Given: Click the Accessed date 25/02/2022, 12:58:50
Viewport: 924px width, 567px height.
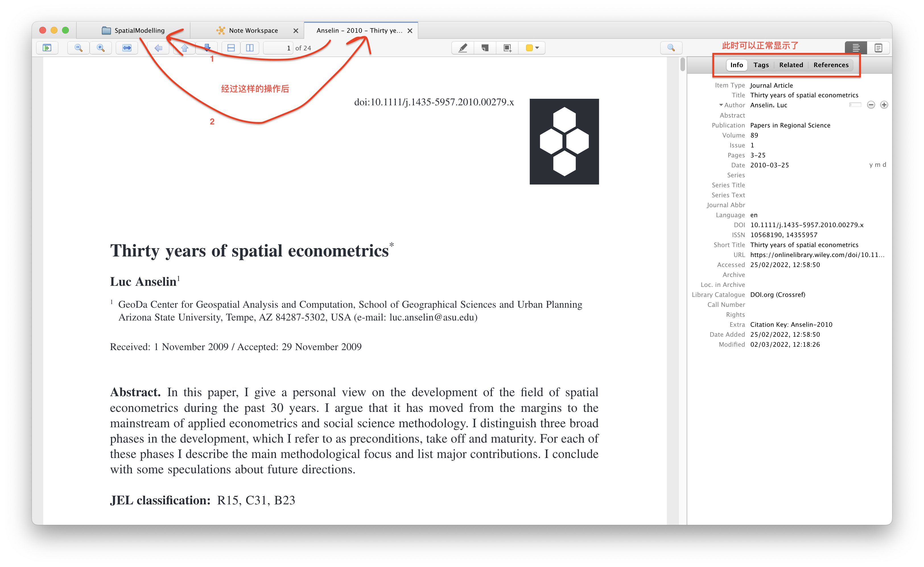Looking at the screenshot, I should (785, 265).
